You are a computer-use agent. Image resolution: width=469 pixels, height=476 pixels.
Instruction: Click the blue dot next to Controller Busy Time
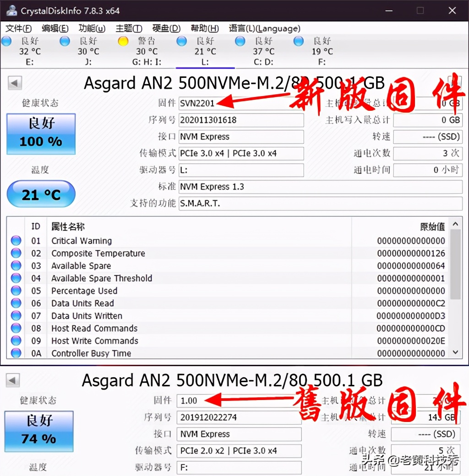click(x=16, y=353)
